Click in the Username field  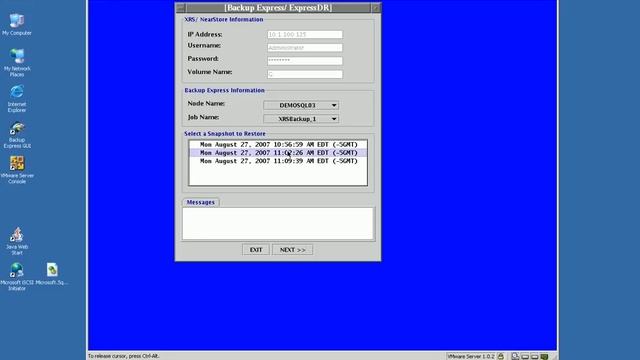point(305,48)
